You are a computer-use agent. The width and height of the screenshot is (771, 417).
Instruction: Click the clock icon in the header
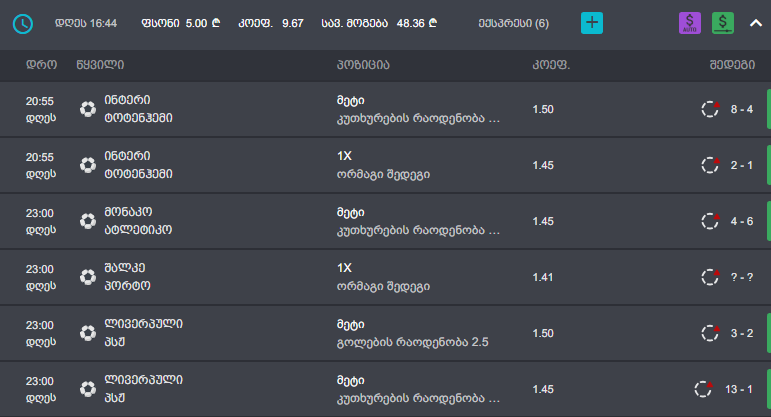(x=23, y=24)
